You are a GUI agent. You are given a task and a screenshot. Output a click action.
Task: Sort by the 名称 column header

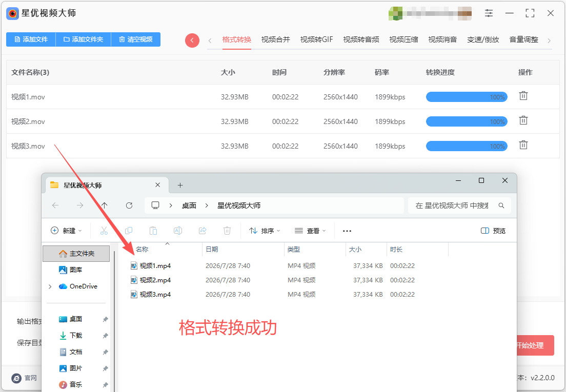[x=142, y=249]
